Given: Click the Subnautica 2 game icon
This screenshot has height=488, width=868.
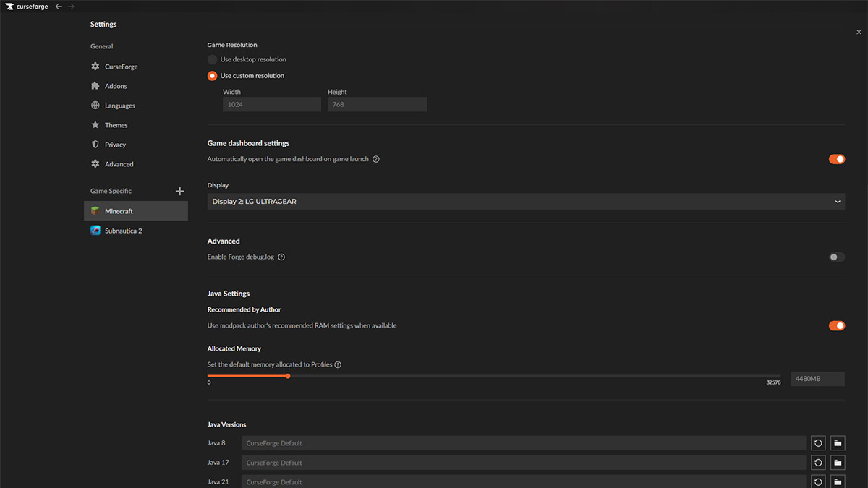Looking at the screenshot, I should tap(95, 231).
